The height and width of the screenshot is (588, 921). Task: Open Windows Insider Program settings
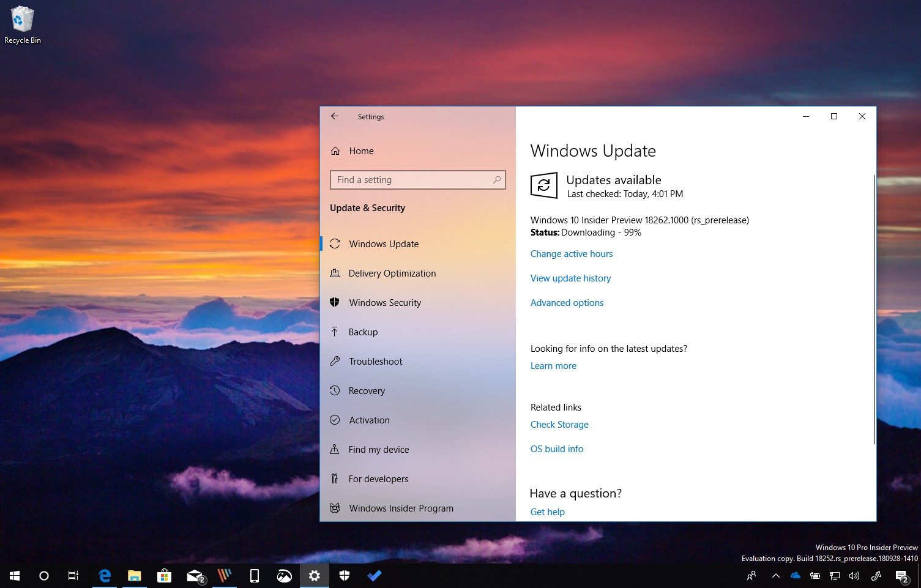[418, 508]
